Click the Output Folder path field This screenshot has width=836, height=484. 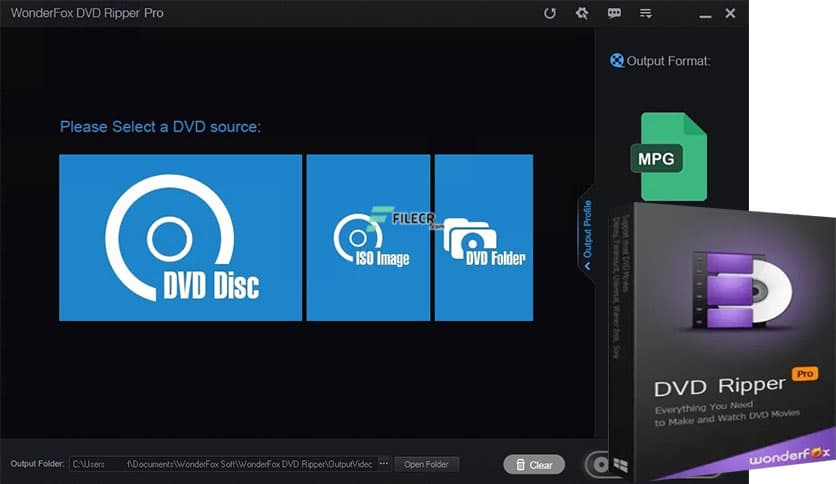[223, 464]
